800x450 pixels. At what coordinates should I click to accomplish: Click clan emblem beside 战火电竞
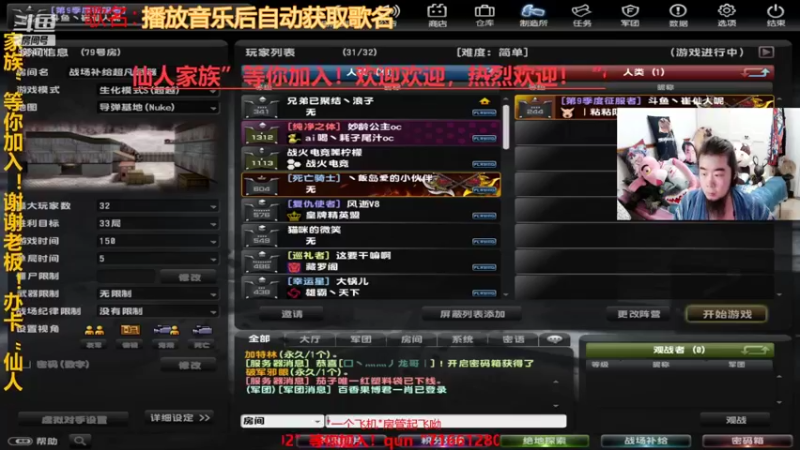coord(294,164)
